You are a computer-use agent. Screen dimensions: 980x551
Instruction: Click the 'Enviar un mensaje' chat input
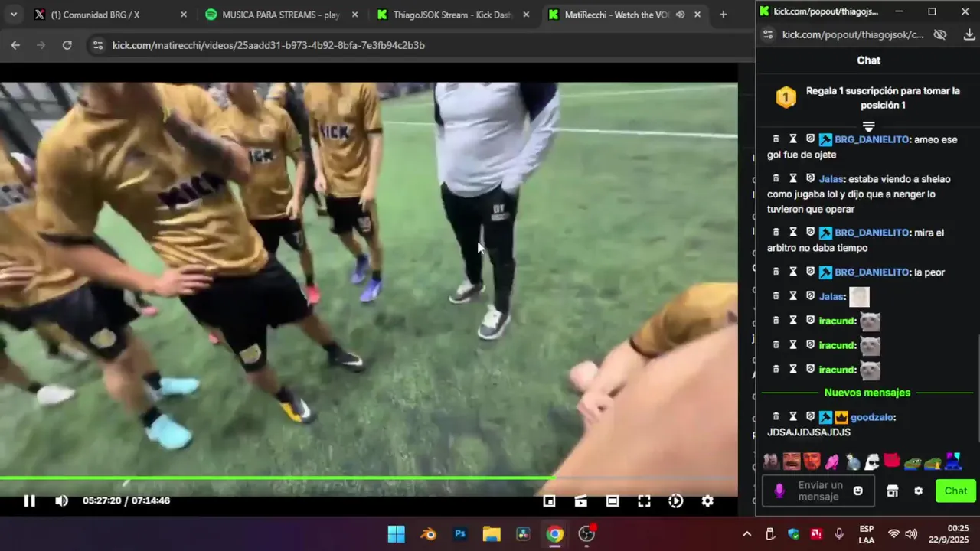[x=819, y=491]
